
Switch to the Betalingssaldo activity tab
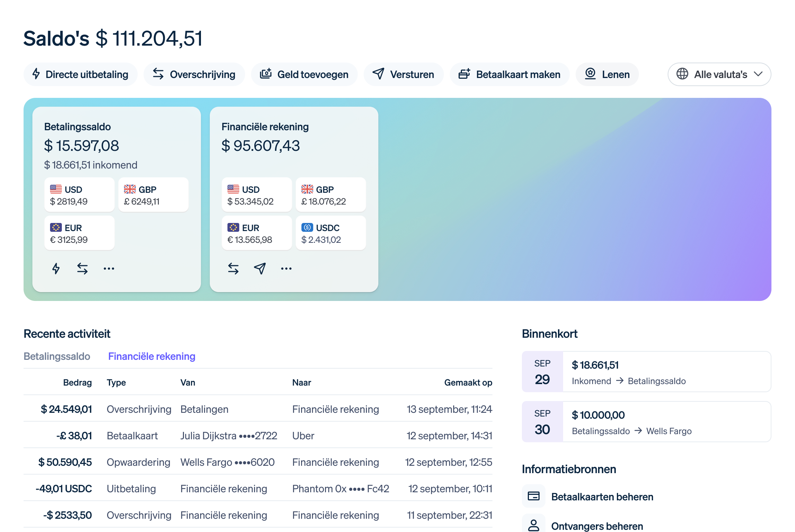click(57, 356)
